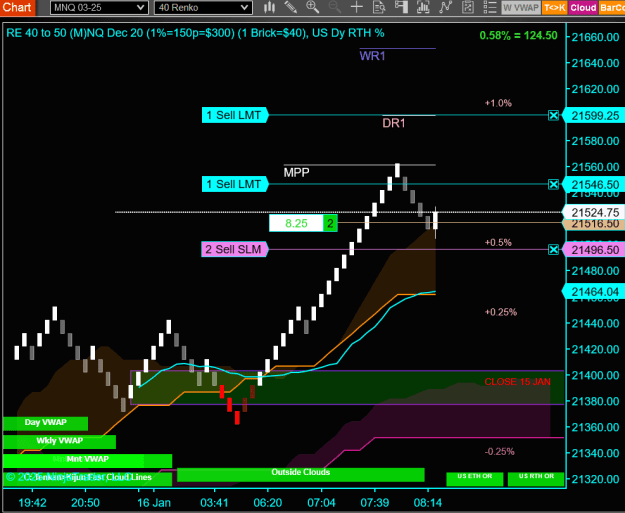Open the Strategies clipboard icon
The width and height of the screenshot is (625, 513).
[468, 7]
